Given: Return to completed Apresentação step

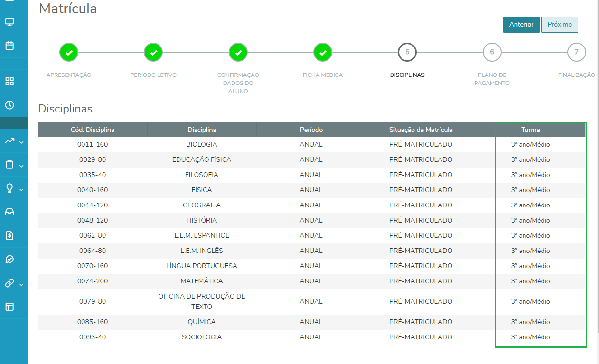Looking at the screenshot, I should pyautogui.click(x=69, y=52).
